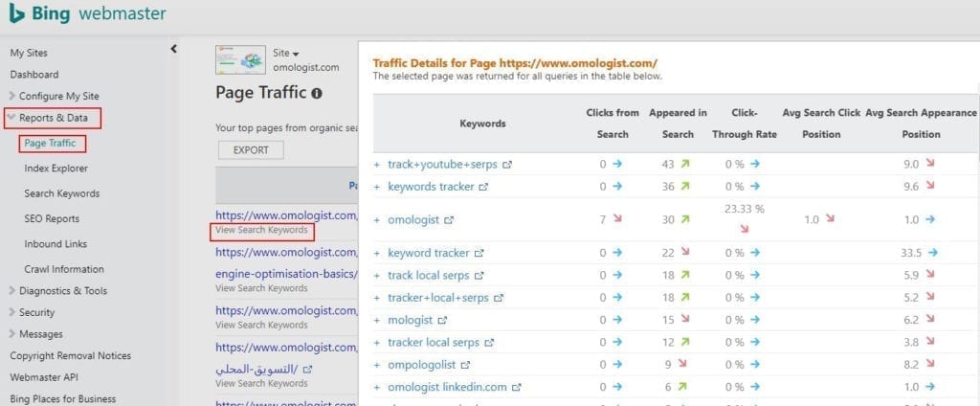This screenshot has height=406, width=980.
Task: Click red trend arrow under 23.33 % rate
Action: (745, 230)
